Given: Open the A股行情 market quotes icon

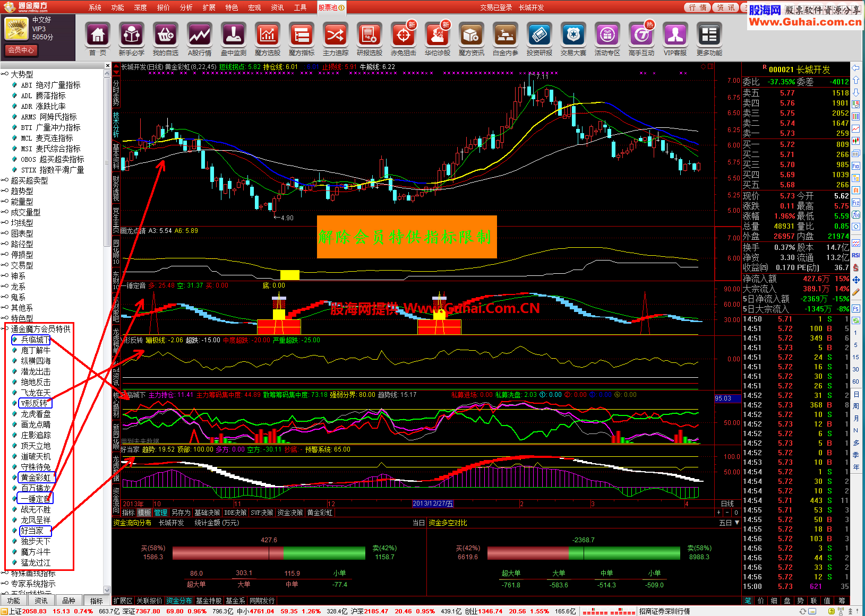Looking at the screenshot, I should pos(200,39).
